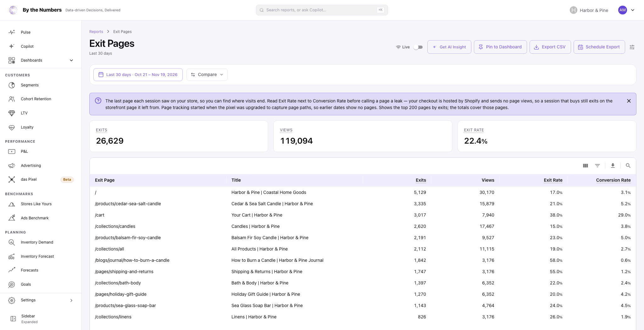Open the table column chooser icon

pos(585,166)
